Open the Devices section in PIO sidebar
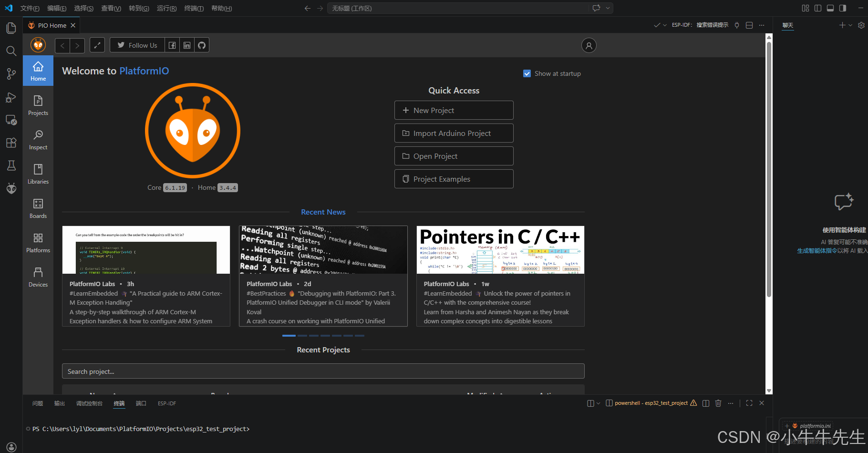Screen dimensions: 868x453 click(x=38, y=277)
